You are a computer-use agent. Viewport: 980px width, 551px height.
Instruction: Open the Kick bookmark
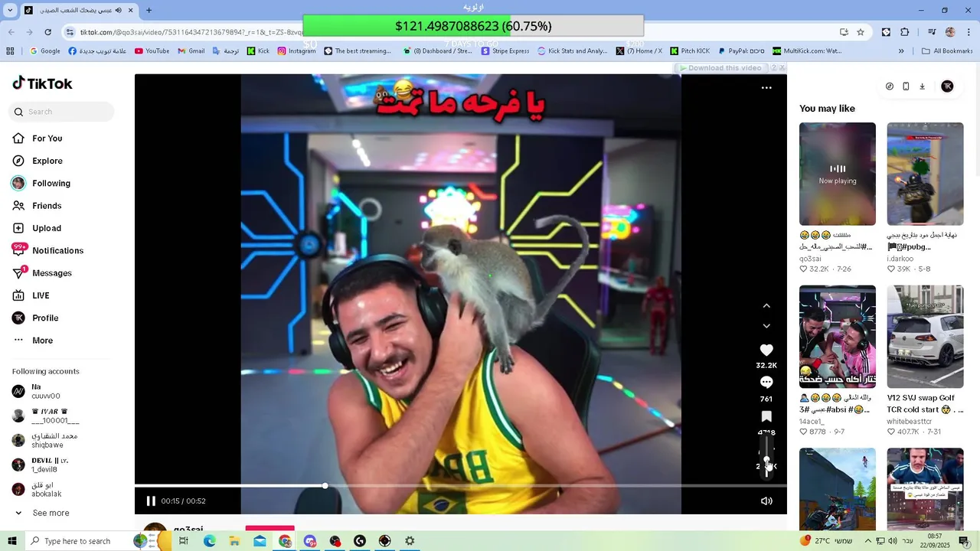(x=258, y=51)
